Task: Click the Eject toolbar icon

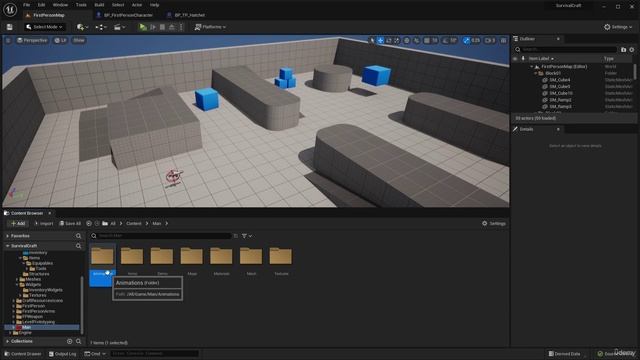Action: point(172,27)
